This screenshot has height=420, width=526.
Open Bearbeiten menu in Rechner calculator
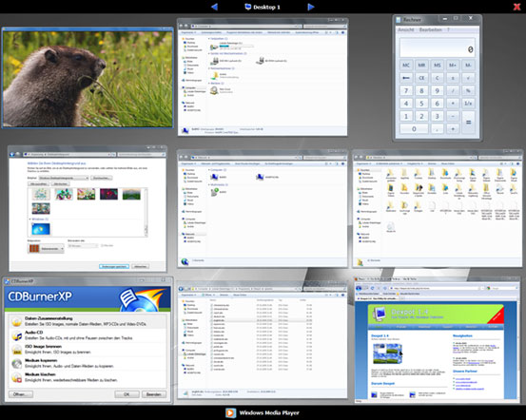coord(430,29)
